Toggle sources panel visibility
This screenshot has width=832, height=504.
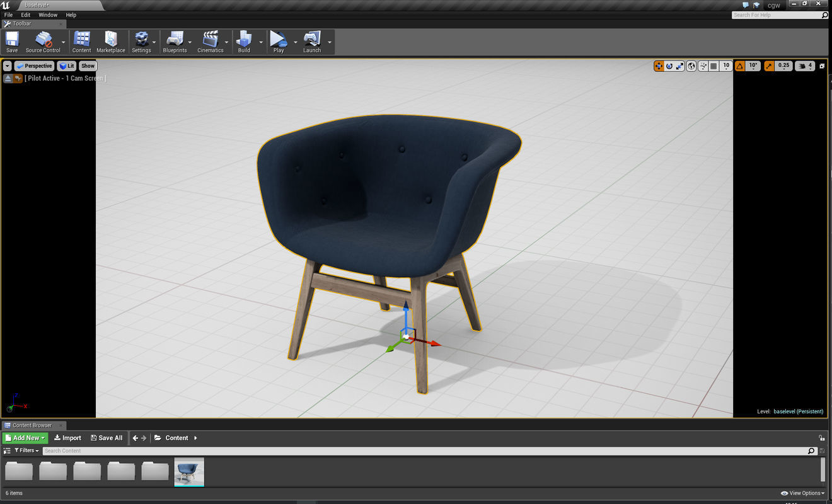7,450
